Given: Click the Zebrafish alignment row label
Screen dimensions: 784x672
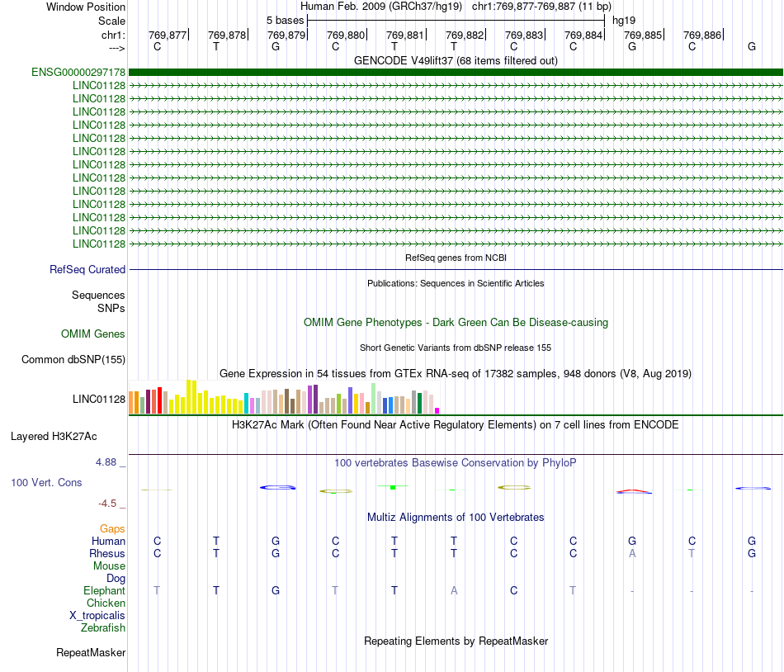Looking at the screenshot, I should click(103, 627).
